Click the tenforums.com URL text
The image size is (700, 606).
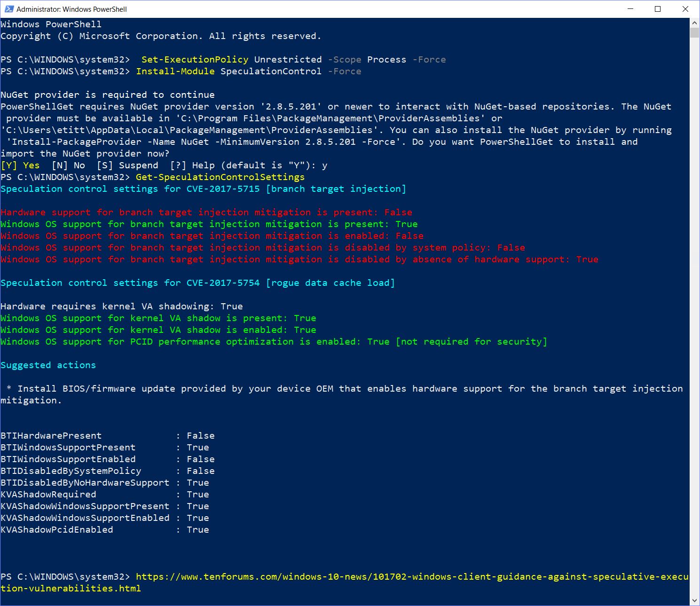click(345, 582)
